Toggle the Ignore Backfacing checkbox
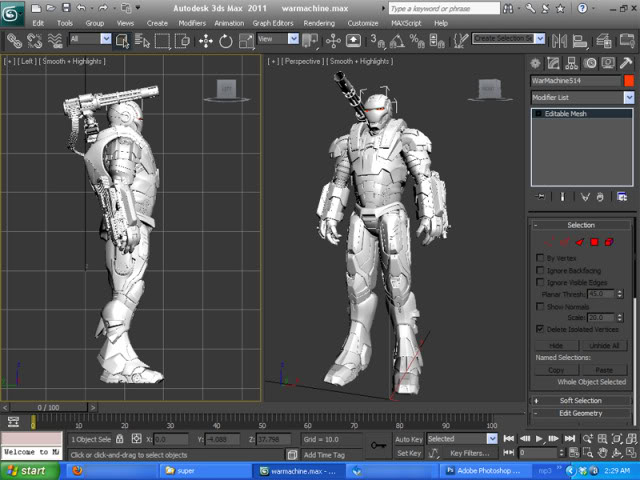 (541, 270)
